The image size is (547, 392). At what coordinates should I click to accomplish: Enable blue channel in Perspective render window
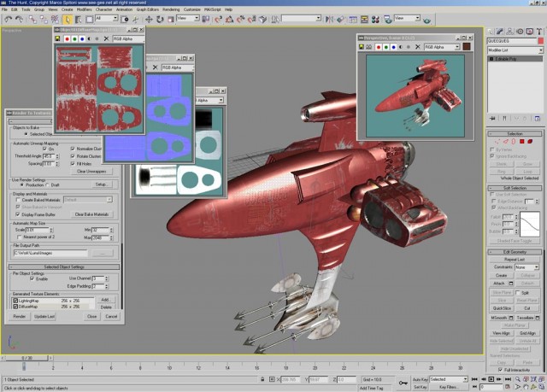(x=394, y=47)
